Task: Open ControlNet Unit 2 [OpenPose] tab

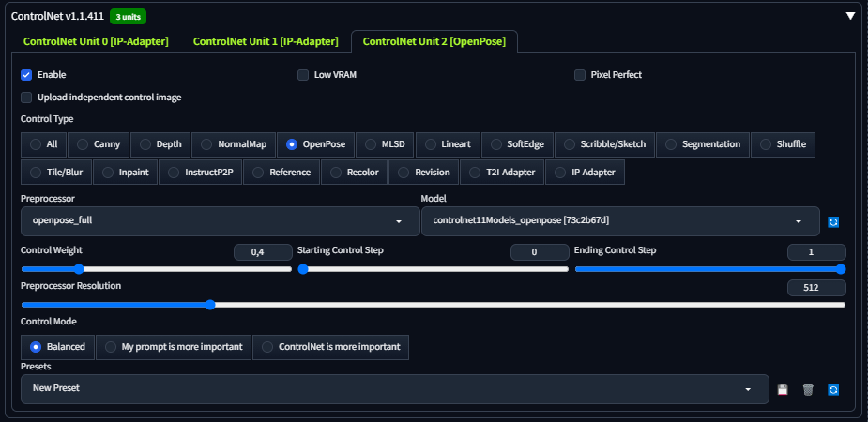Action: tap(434, 41)
